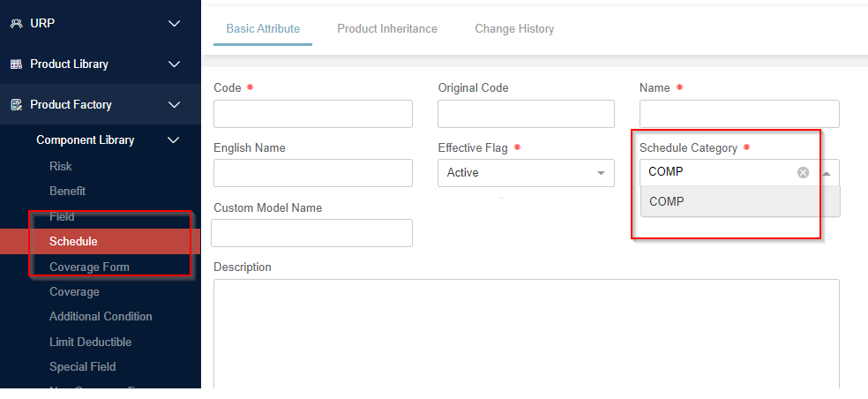
Task: Open the Limit Deductible menu item
Action: click(x=90, y=342)
